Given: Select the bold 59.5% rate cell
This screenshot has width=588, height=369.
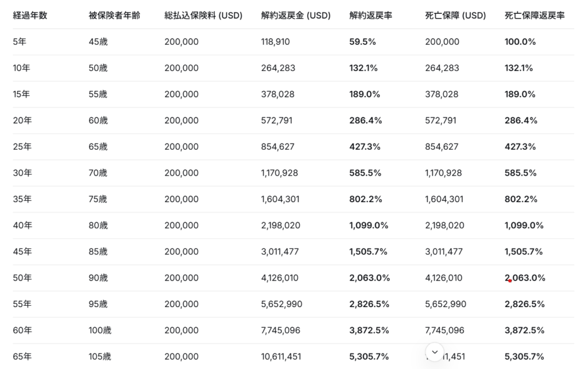Looking at the screenshot, I should (x=363, y=42).
